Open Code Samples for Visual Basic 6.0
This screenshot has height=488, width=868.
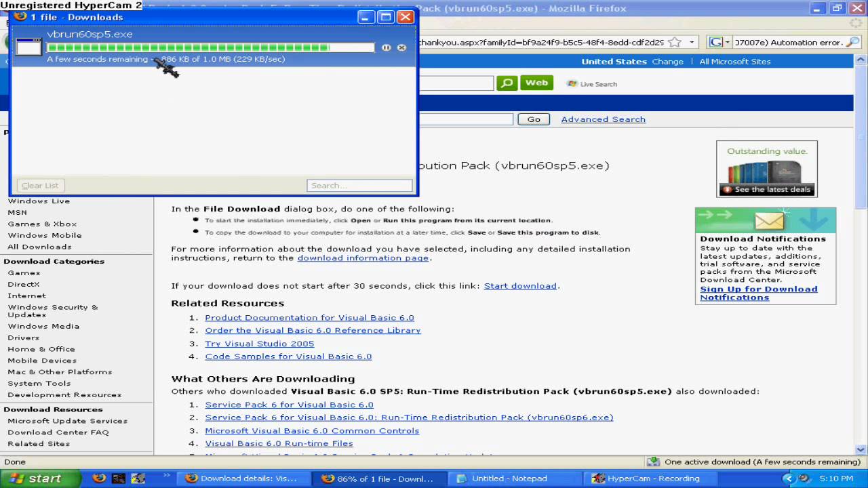[x=288, y=357]
